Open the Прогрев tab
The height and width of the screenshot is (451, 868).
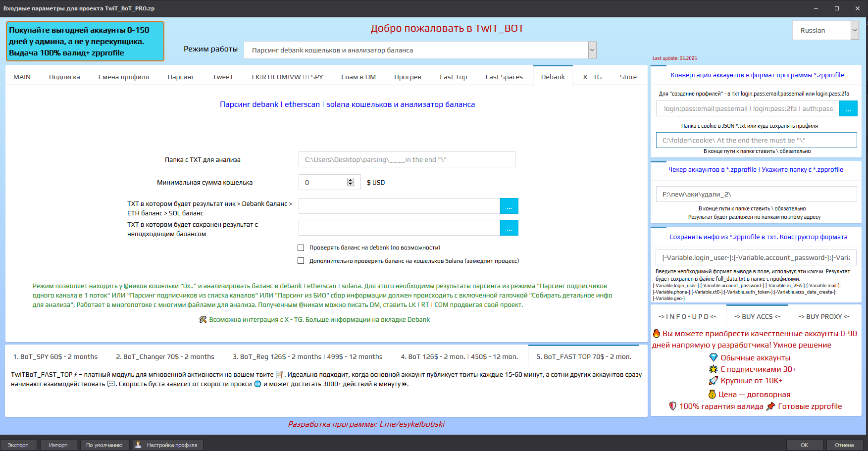pyautogui.click(x=408, y=77)
